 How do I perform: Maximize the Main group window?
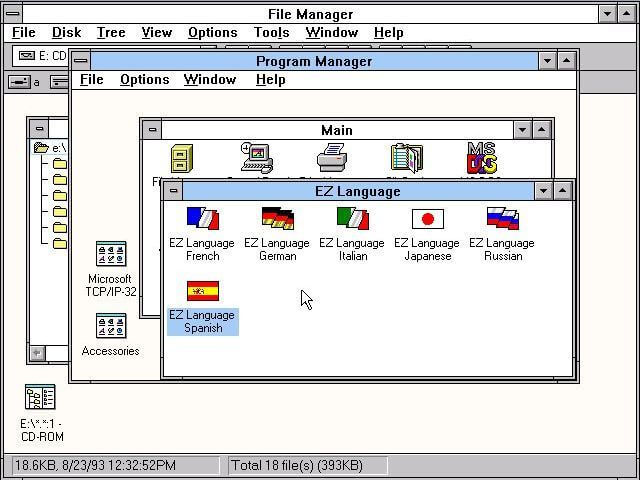tap(541, 130)
